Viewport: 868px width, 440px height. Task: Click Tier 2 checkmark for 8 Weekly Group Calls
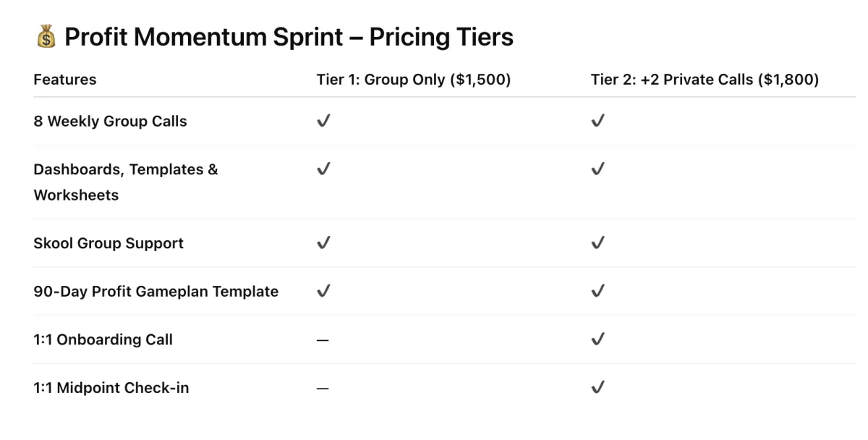(597, 121)
